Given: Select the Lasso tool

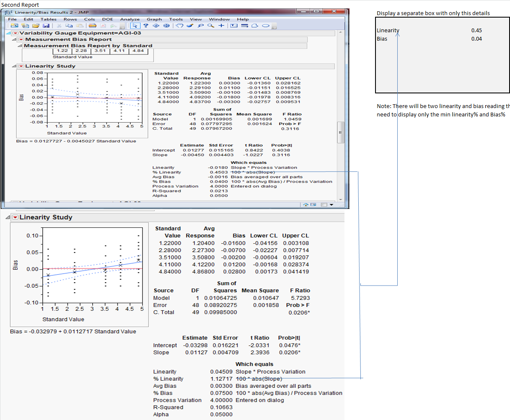Looking at the screenshot, I should [200, 26].
